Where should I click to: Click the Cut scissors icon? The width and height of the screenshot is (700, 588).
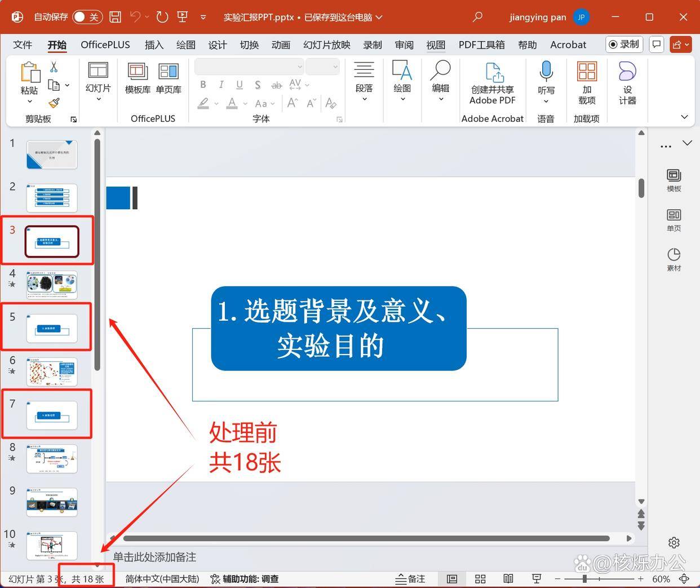pos(54,67)
